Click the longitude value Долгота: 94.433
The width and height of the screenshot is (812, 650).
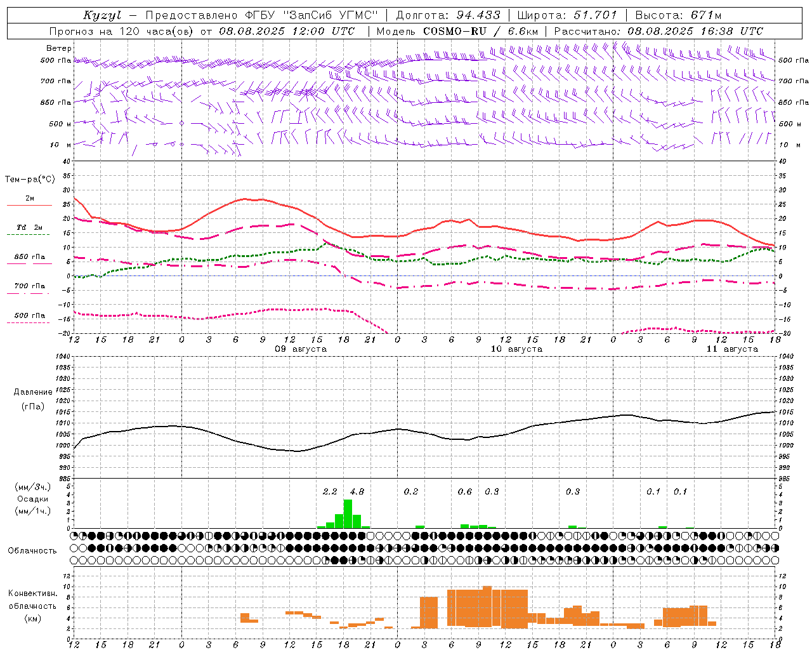448,15
